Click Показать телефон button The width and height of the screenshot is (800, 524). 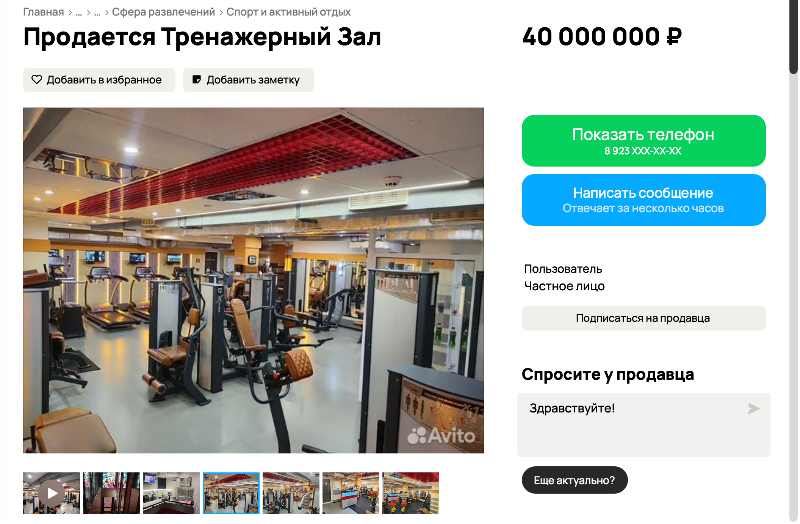(x=643, y=141)
